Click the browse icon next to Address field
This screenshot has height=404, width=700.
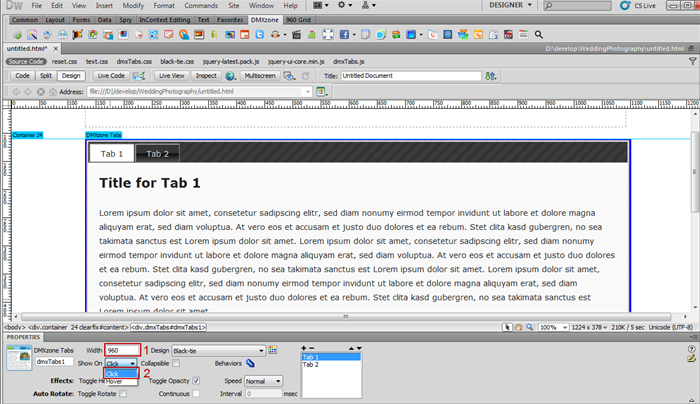click(322, 91)
